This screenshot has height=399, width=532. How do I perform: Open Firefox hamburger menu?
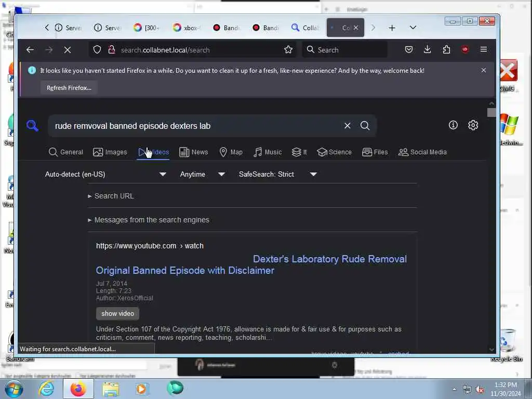[x=484, y=49]
